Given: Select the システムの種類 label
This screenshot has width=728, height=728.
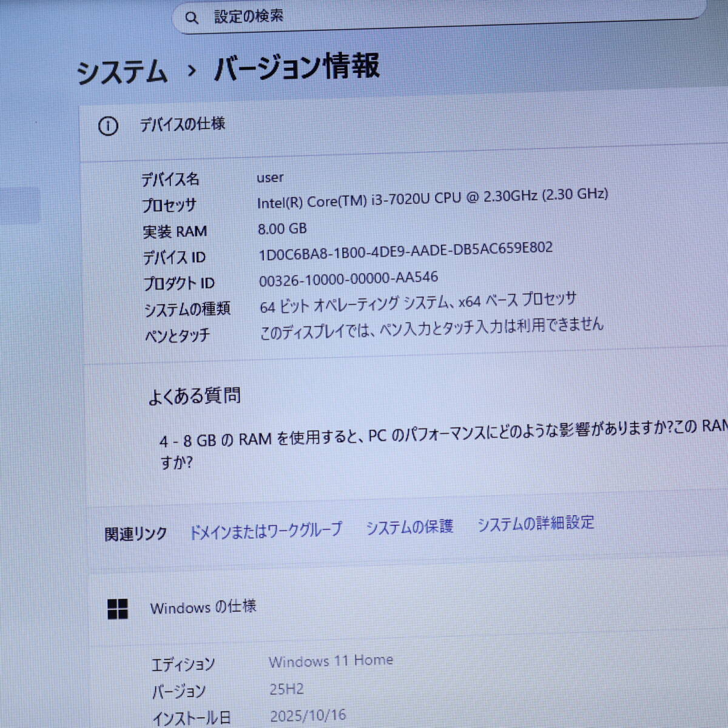Looking at the screenshot, I should coord(187,309).
